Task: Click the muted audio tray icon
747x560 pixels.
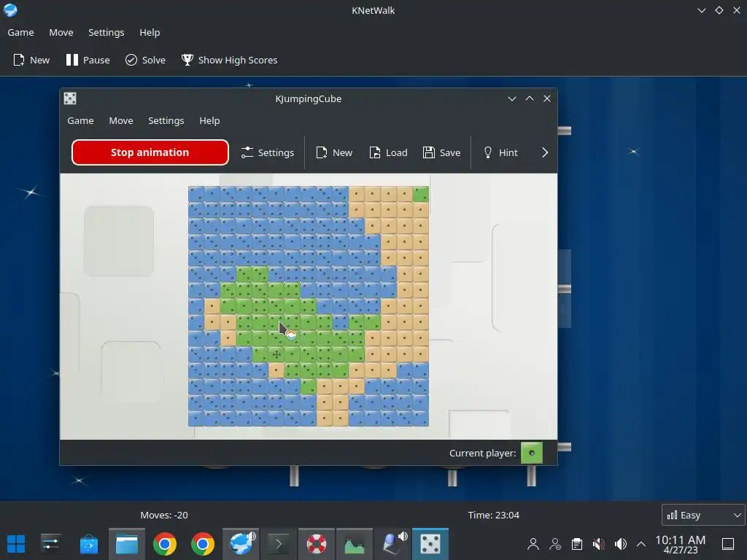Action: click(x=599, y=544)
